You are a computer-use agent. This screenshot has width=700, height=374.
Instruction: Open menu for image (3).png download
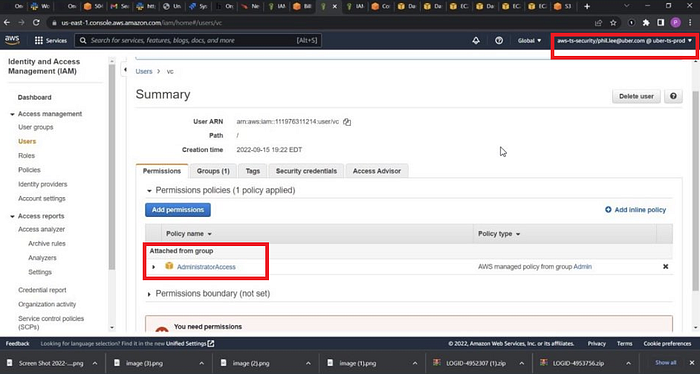click(x=201, y=363)
